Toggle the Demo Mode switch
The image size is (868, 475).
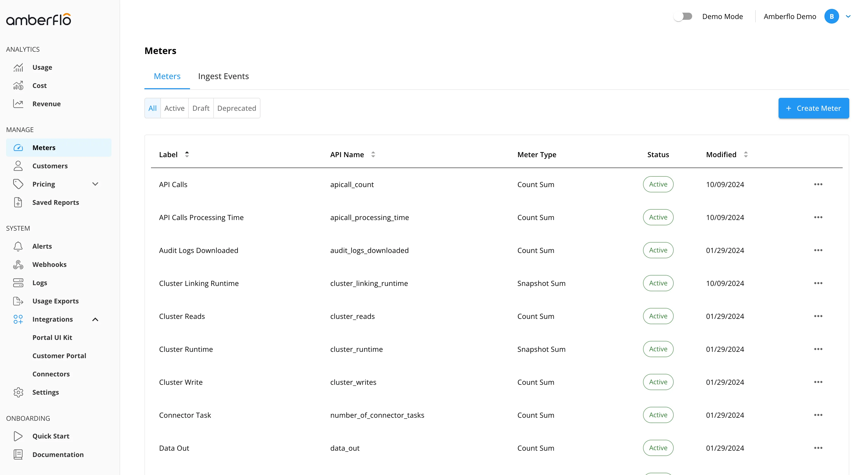pyautogui.click(x=683, y=16)
